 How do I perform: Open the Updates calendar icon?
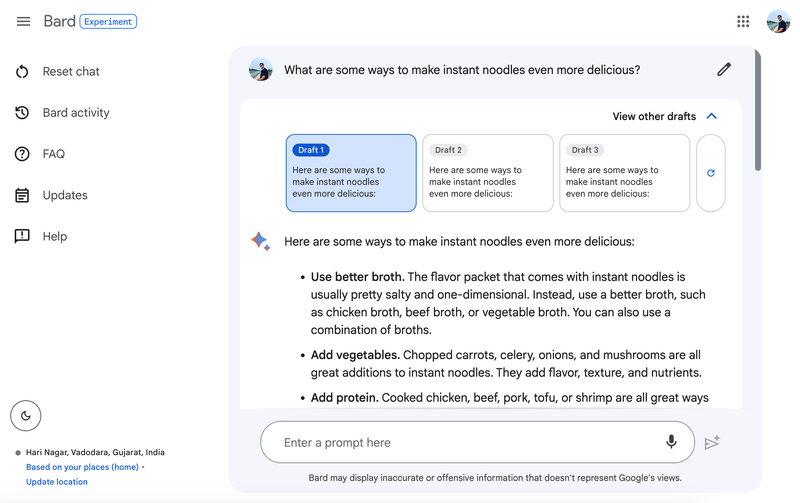pos(22,195)
